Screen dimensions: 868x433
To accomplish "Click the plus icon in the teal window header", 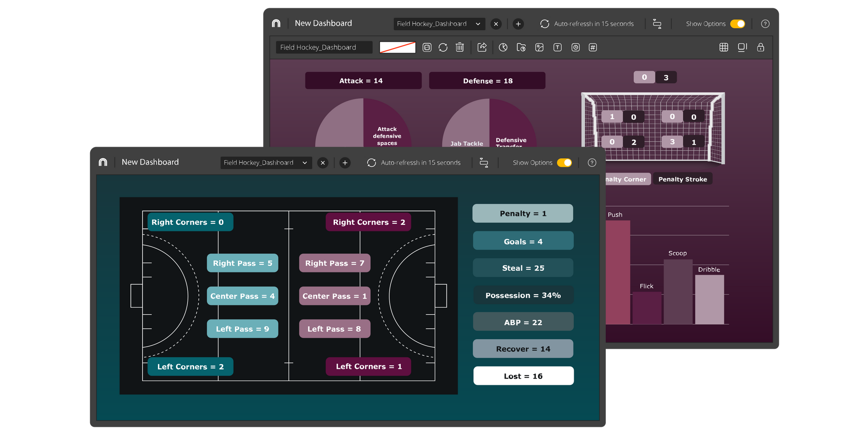I will [x=345, y=163].
